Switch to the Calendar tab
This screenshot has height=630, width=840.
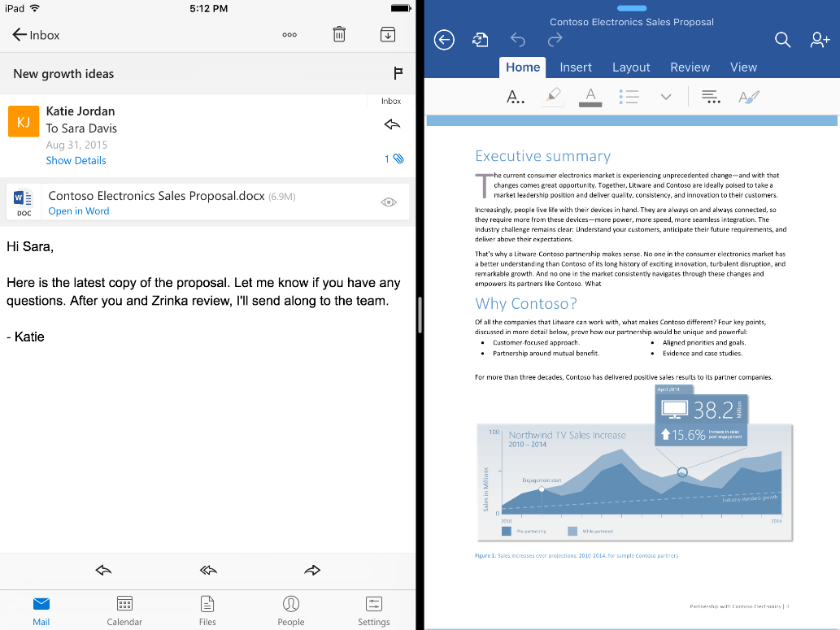[124, 610]
